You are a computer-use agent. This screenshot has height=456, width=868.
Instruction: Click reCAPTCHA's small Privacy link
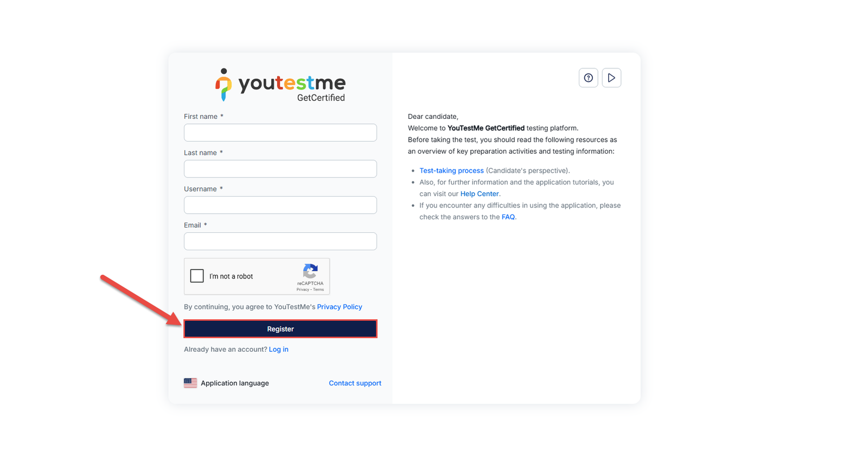tap(303, 290)
